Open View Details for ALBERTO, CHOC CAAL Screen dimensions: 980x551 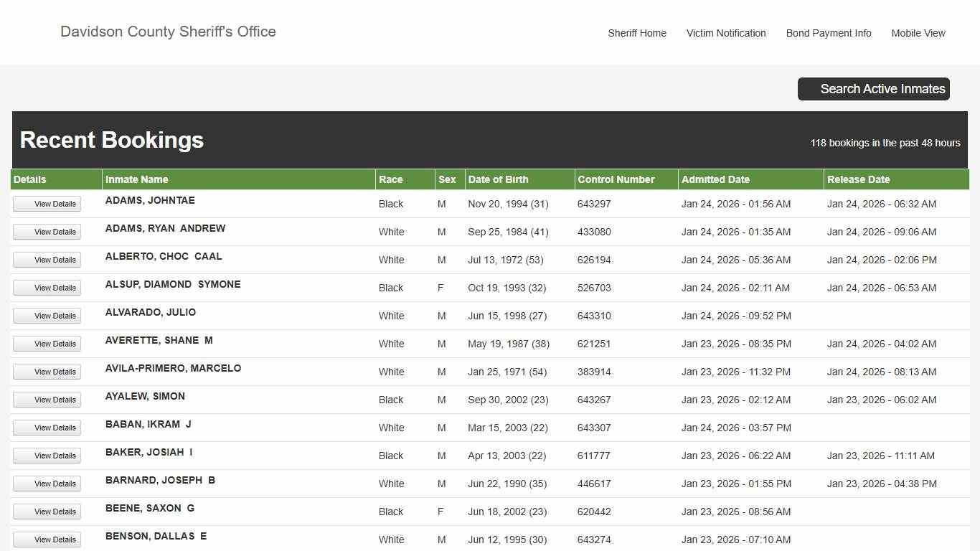47,260
